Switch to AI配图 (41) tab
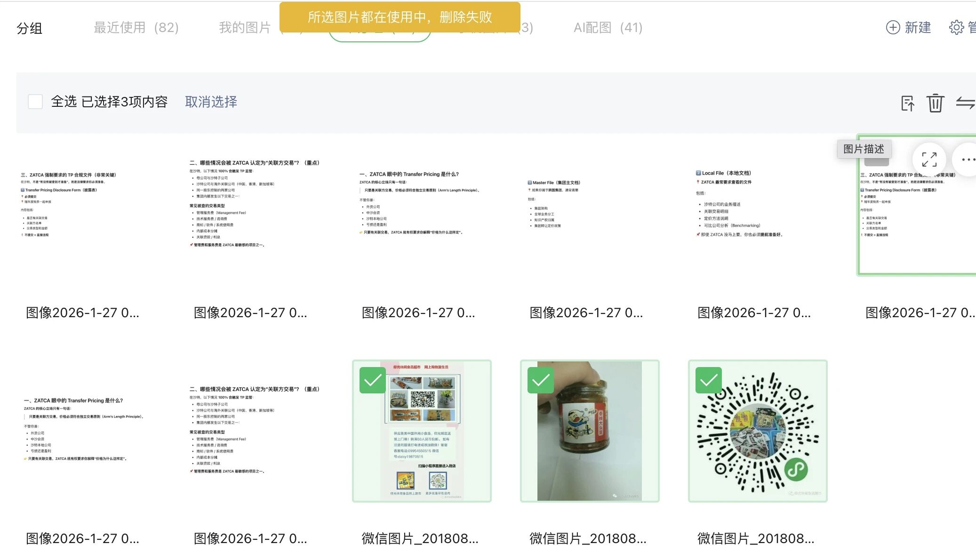The height and width of the screenshot is (560, 976). (x=608, y=28)
